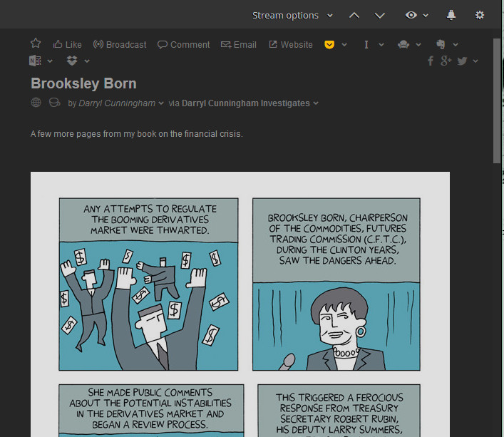The width and height of the screenshot is (504, 437).
Task: Send article to OneNote
Action: 35,61
